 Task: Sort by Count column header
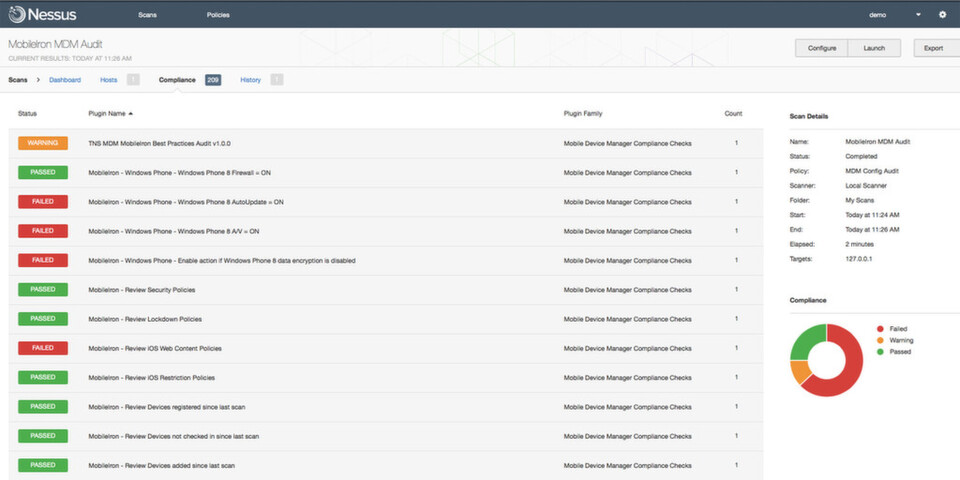tap(733, 113)
